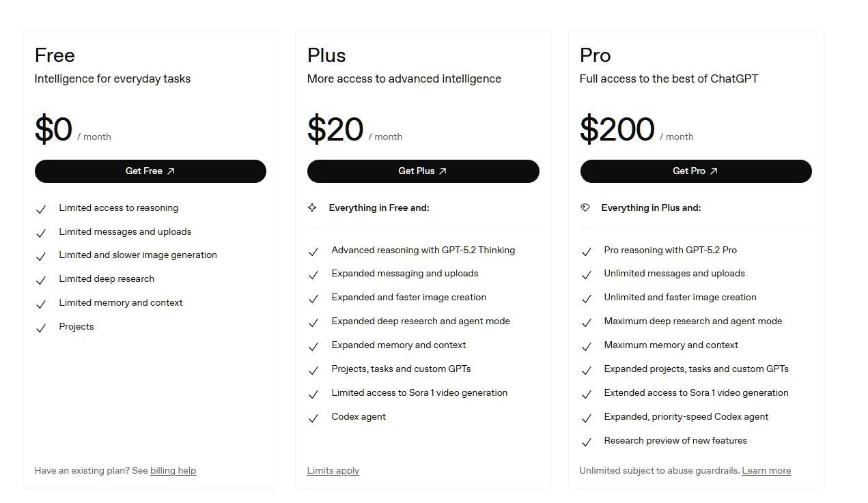The height and width of the screenshot is (503, 868).
Task: Select the Get Free button
Action: [x=150, y=171]
